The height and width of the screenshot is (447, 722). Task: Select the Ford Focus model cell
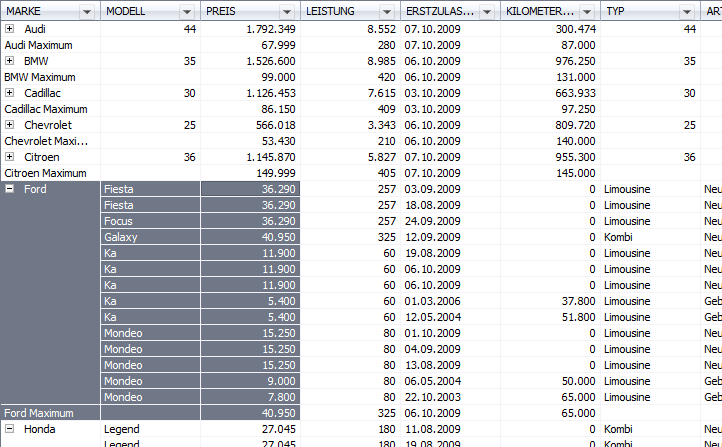click(150, 221)
